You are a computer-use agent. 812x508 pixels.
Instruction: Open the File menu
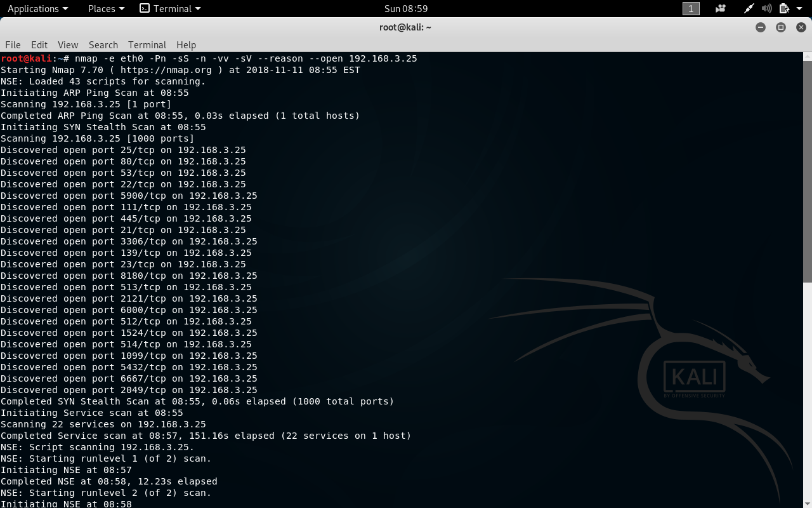pyautogui.click(x=13, y=44)
